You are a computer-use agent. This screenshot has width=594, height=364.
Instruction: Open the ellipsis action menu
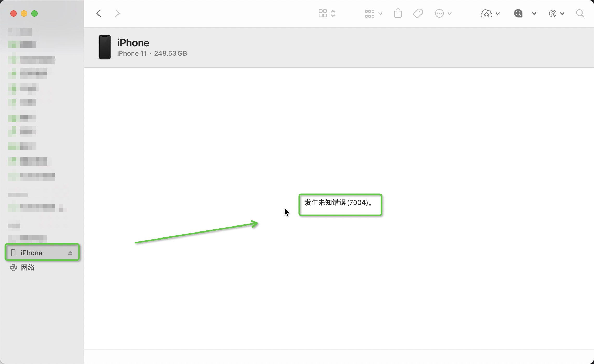[x=440, y=13]
